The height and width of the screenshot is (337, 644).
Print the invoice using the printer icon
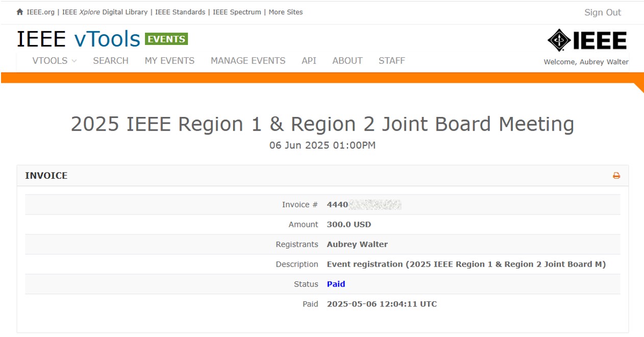pos(616,176)
